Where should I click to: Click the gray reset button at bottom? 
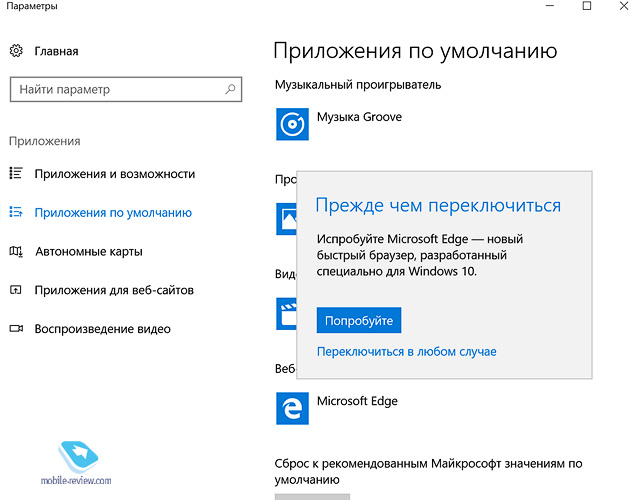click(x=312, y=497)
